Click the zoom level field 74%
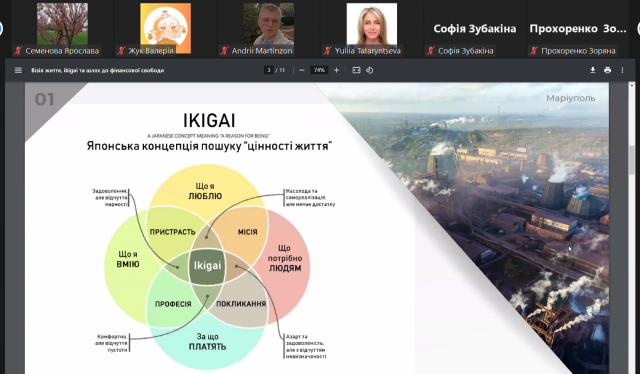Viewport: 640px width, 374px height. point(319,70)
